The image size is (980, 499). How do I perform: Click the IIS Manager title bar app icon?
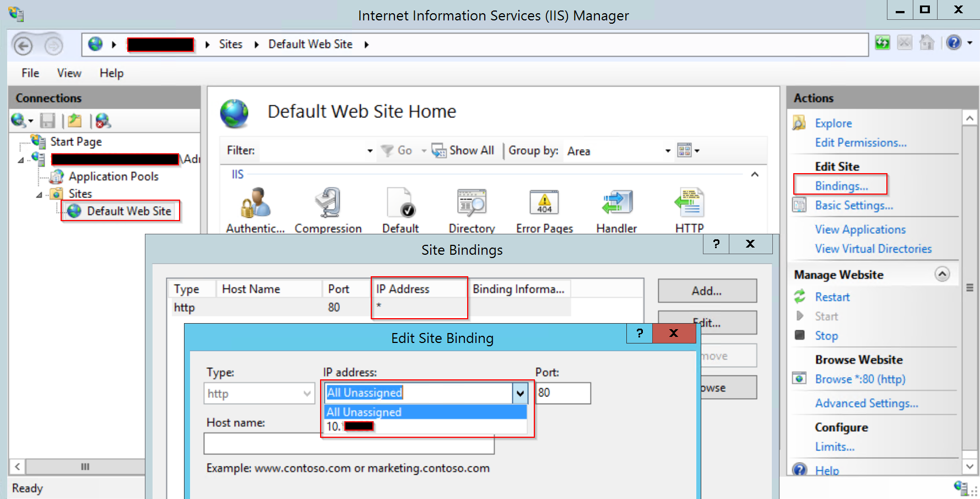[16, 14]
